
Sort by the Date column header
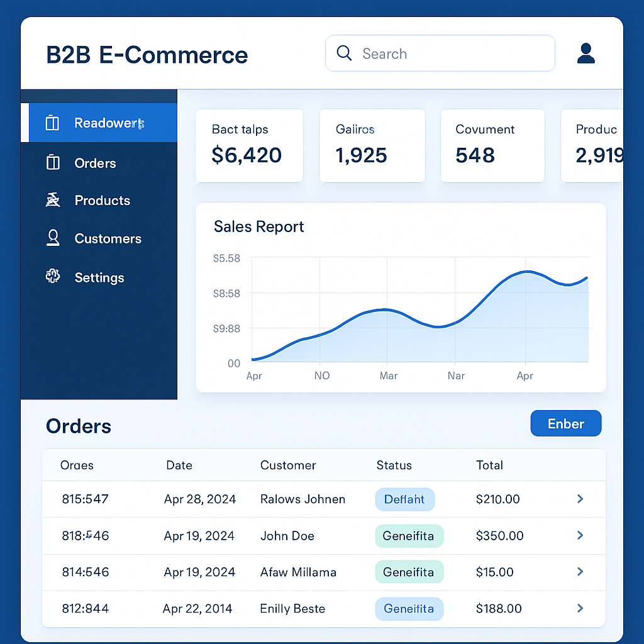[179, 465]
